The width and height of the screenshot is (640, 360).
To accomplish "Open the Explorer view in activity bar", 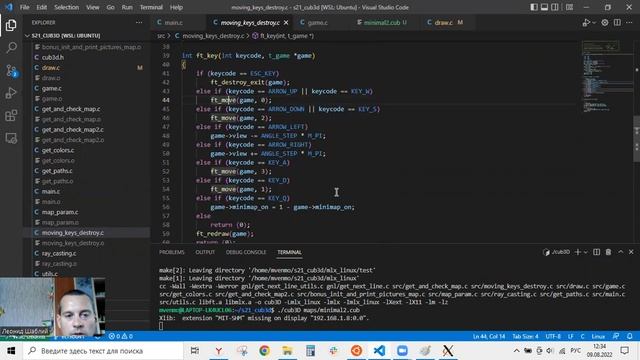I will (x=11, y=25).
